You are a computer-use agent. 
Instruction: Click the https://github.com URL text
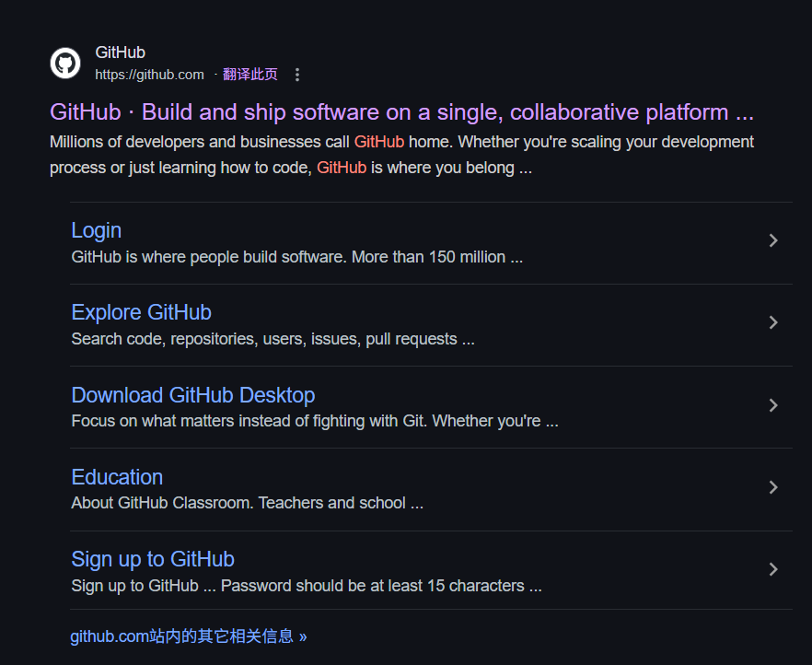pos(150,75)
